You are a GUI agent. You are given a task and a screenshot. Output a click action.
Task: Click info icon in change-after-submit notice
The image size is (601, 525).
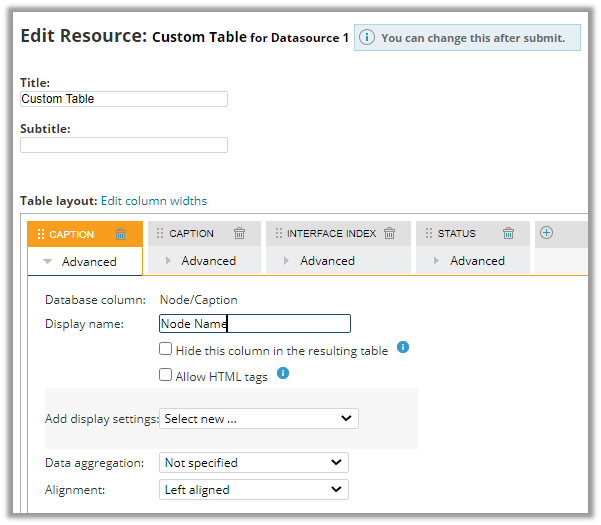(x=367, y=38)
